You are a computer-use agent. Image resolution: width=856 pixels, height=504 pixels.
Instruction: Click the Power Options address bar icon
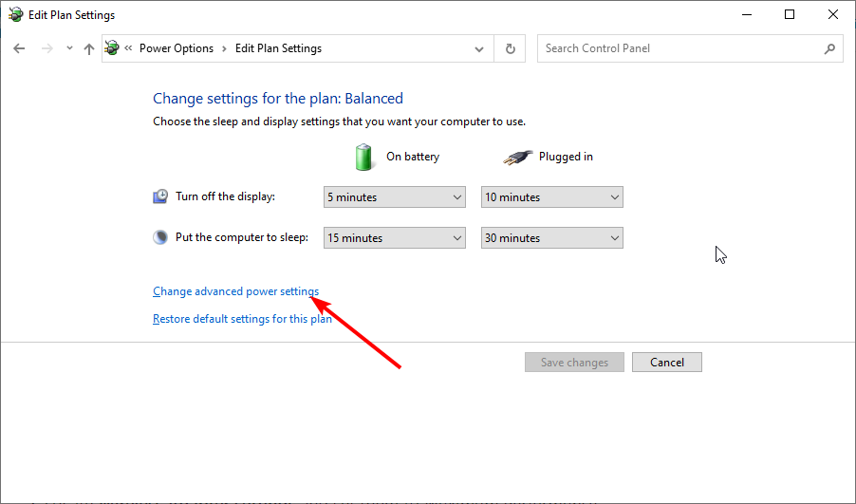(112, 48)
